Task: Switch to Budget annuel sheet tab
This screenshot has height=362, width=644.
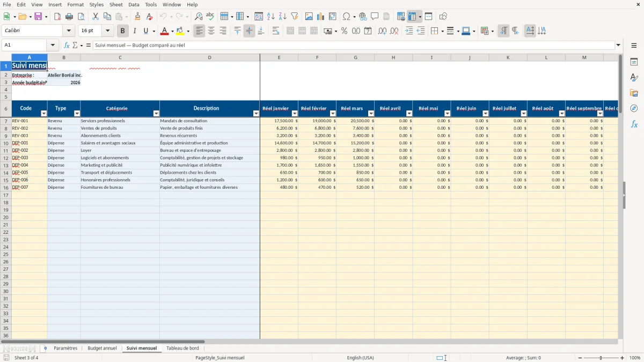Action: [102, 348]
